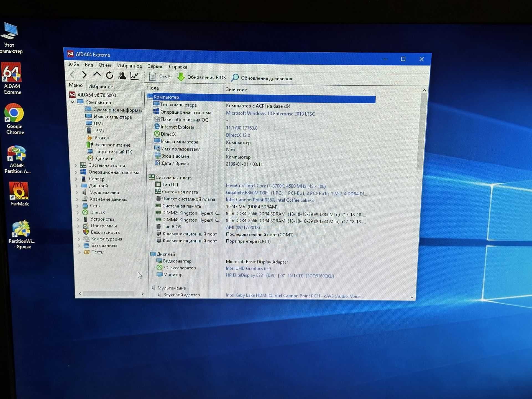Expand the Системная плата tree node

(x=76, y=165)
